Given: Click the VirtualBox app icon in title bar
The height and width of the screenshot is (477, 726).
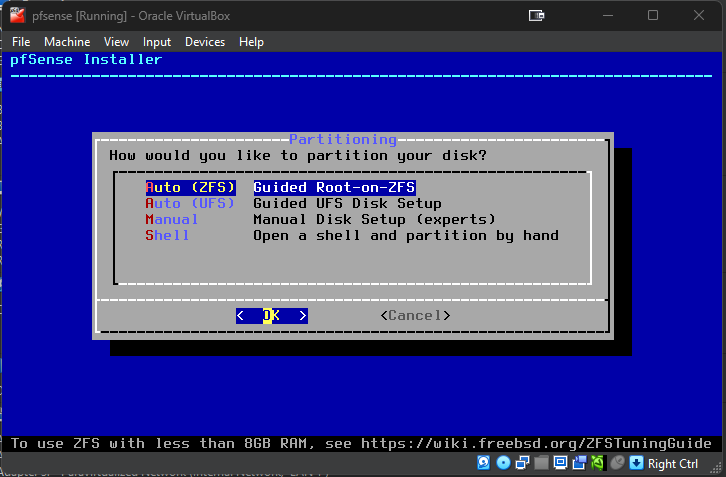Looking at the screenshot, I should coord(17,15).
